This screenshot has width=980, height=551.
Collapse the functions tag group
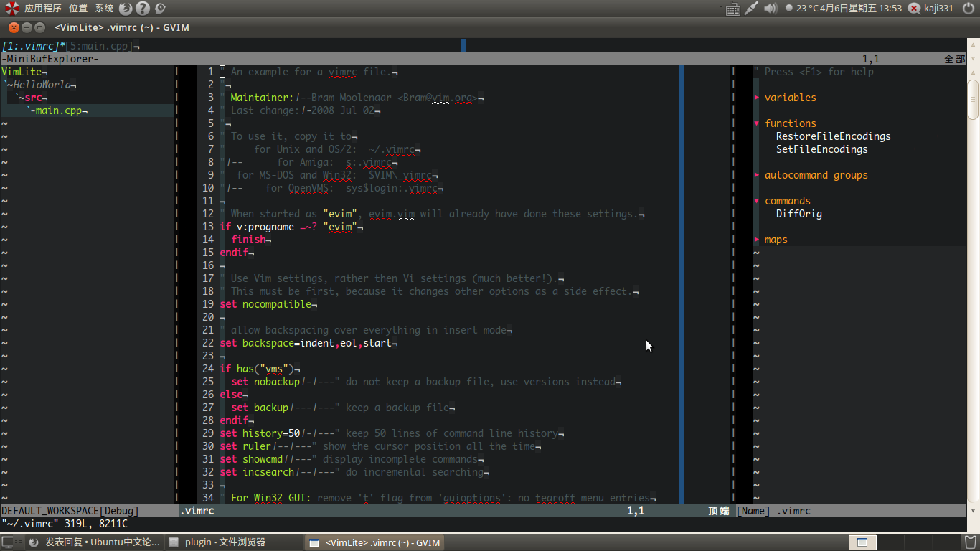757,123
